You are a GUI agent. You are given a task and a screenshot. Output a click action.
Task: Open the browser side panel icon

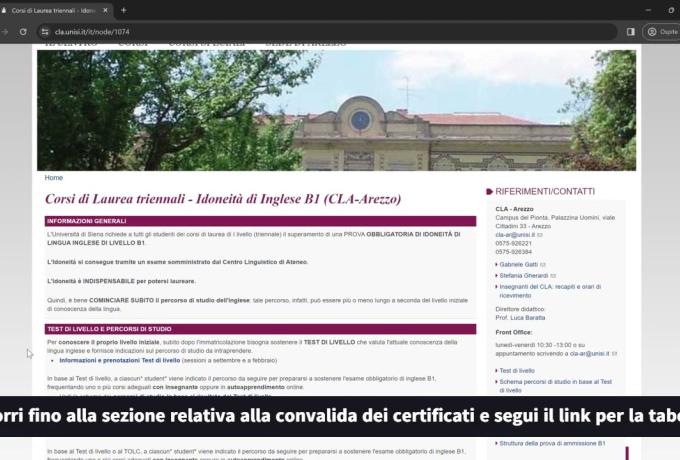[x=631, y=32]
